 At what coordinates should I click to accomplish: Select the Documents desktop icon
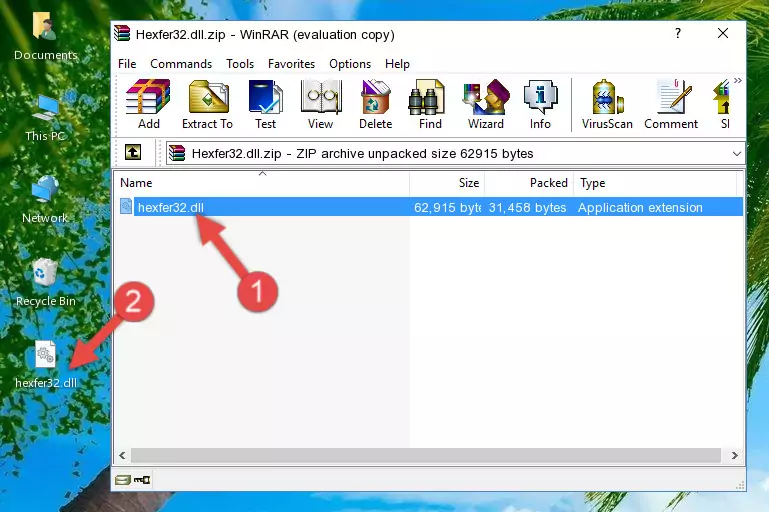coord(45,37)
